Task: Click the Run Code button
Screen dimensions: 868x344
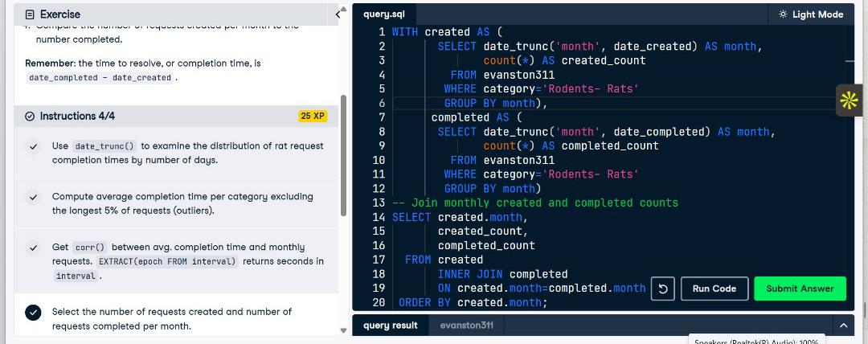Action: 714,289
